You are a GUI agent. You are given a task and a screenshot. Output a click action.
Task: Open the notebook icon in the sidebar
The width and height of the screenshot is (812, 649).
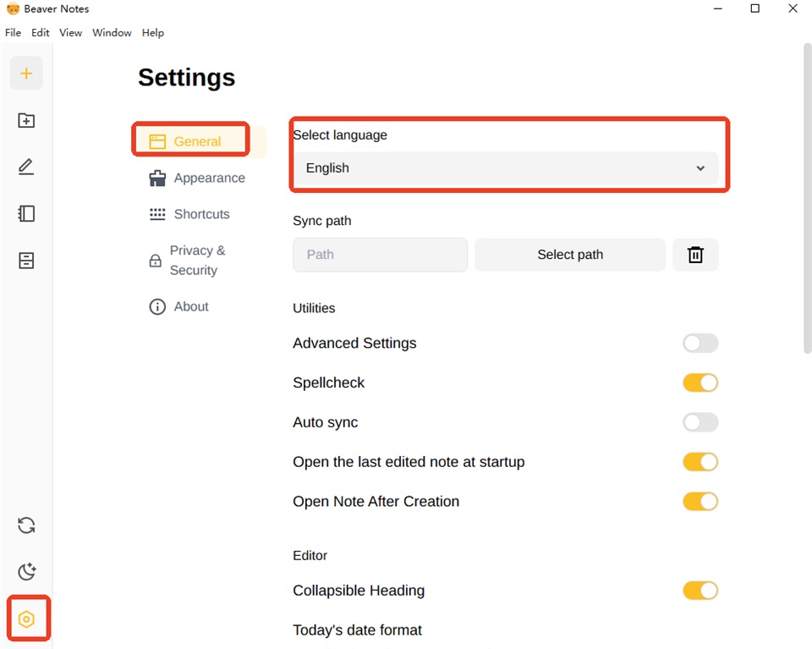click(x=26, y=213)
